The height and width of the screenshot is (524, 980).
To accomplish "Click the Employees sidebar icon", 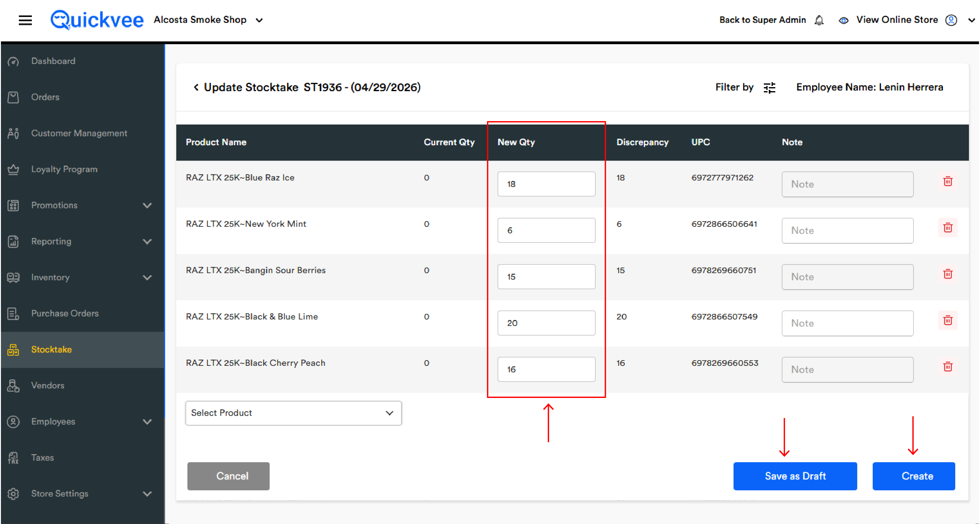I will 13,422.
